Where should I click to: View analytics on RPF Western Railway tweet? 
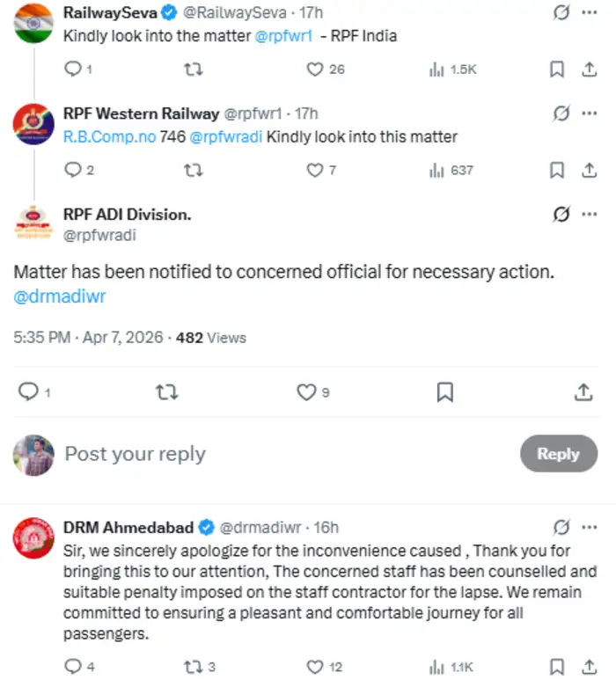coord(437,170)
